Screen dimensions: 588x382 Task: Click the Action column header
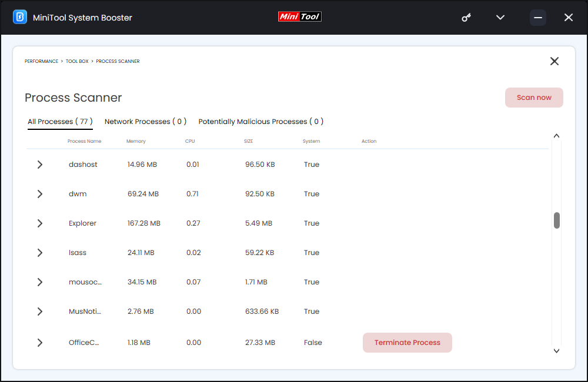coord(369,141)
